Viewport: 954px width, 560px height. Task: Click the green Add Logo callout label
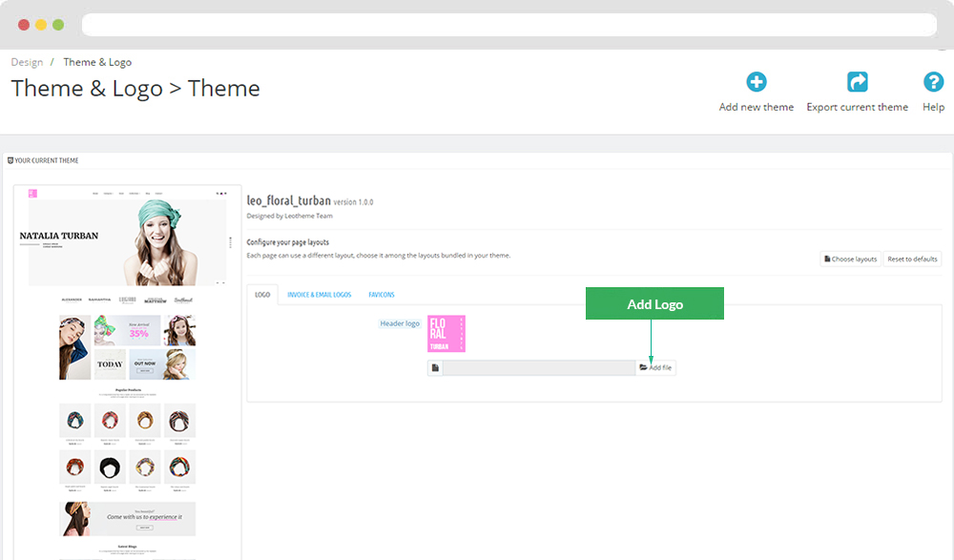(x=654, y=303)
